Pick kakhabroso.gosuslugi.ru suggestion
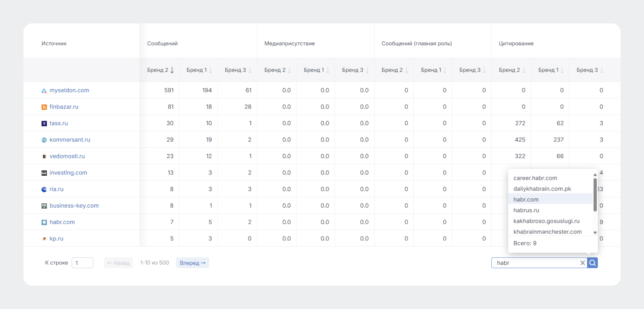This screenshot has height=309, width=644. tap(546, 221)
